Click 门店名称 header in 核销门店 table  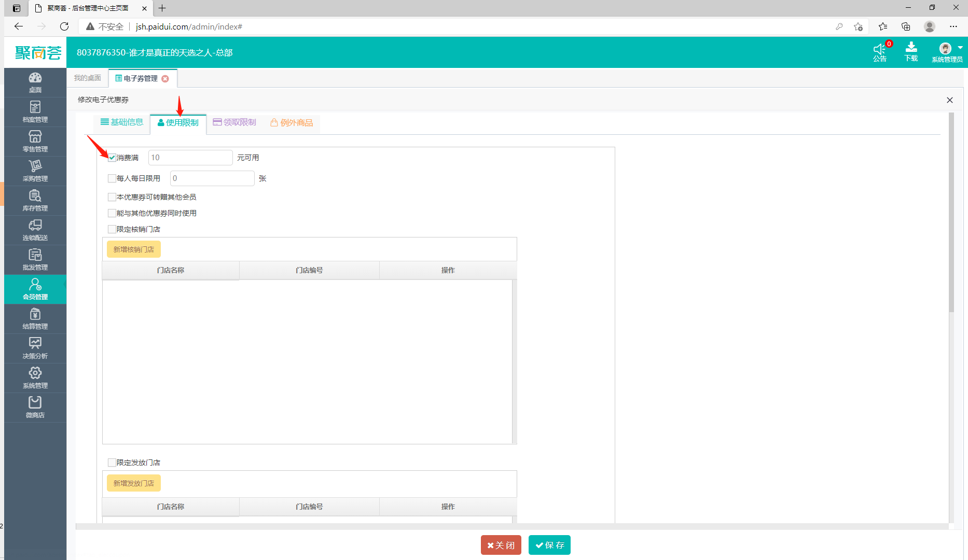click(171, 270)
